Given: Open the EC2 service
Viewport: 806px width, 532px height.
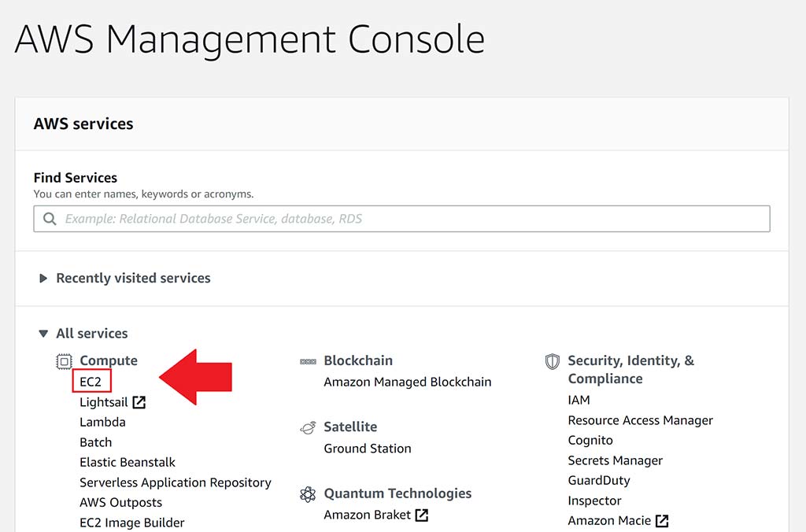Looking at the screenshot, I should click(x=91, y=382).
